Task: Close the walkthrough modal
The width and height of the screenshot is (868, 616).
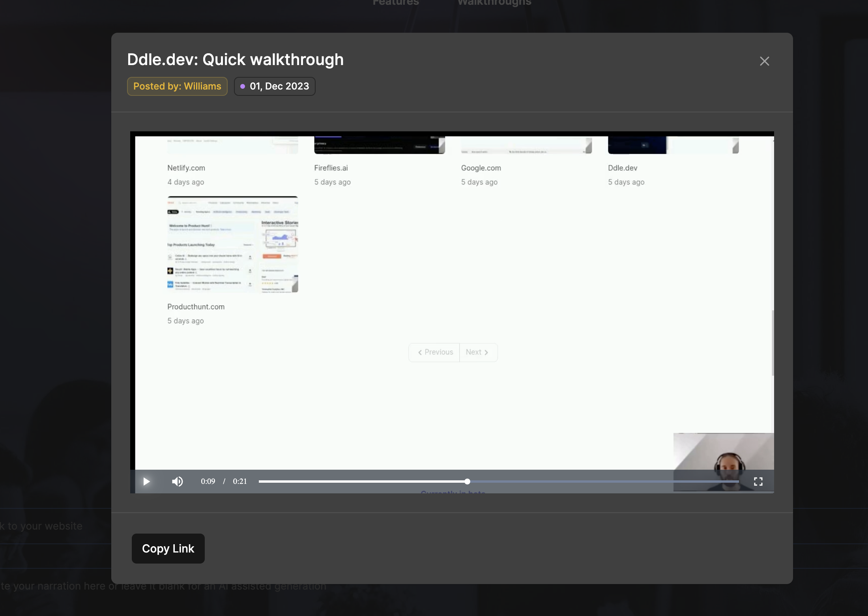Action: point(764,61)
